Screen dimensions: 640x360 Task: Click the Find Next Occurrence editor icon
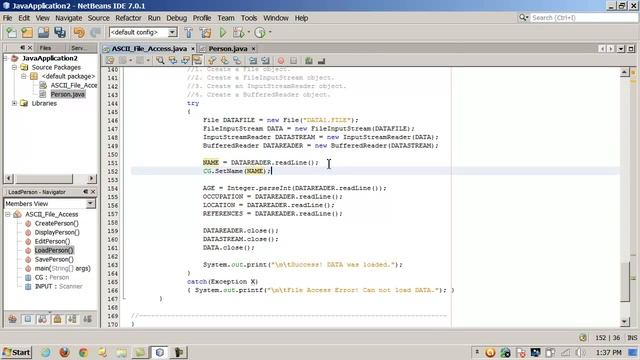185,61
